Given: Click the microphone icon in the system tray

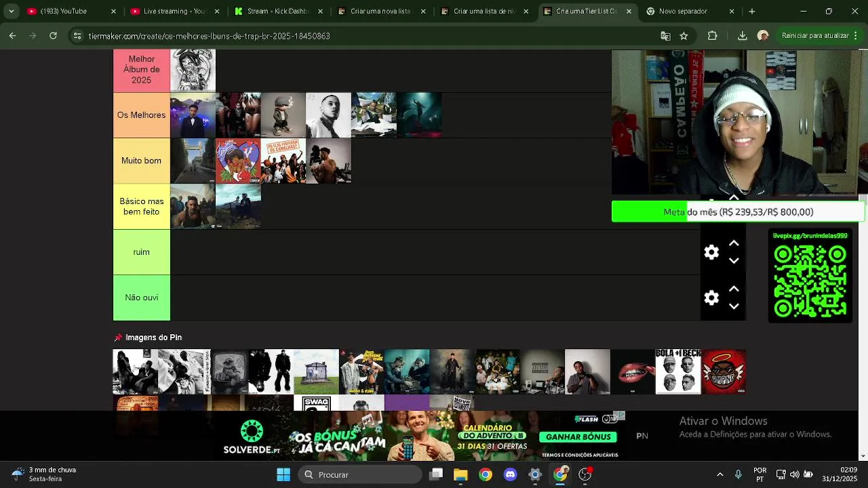Looking at the screenshot, I should point(738,474).
